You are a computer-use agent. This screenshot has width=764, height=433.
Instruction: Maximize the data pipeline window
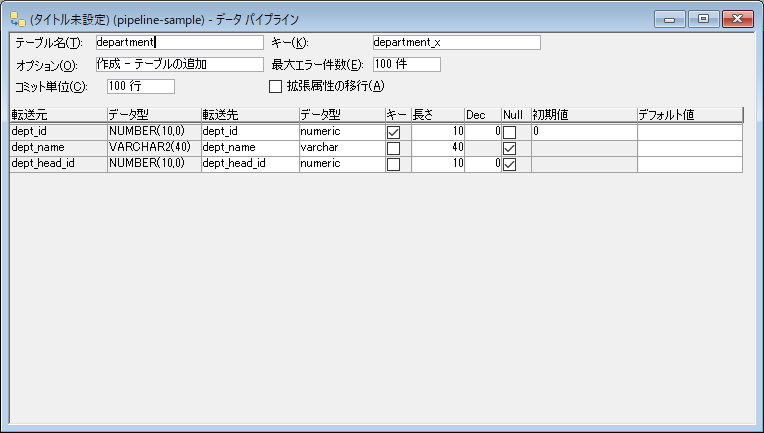tap(703, 18)
